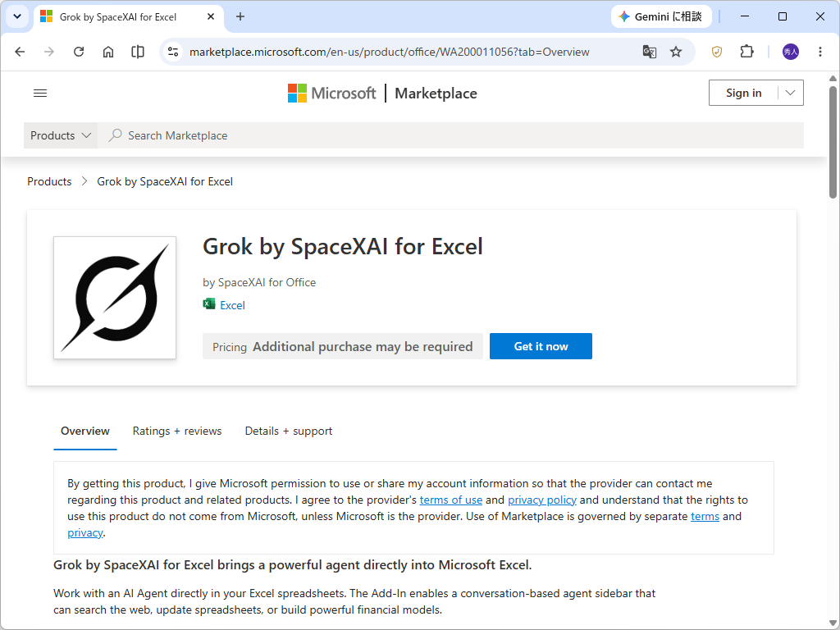
Task: Go to the browser home page
Action: click(x=108, y=52)
